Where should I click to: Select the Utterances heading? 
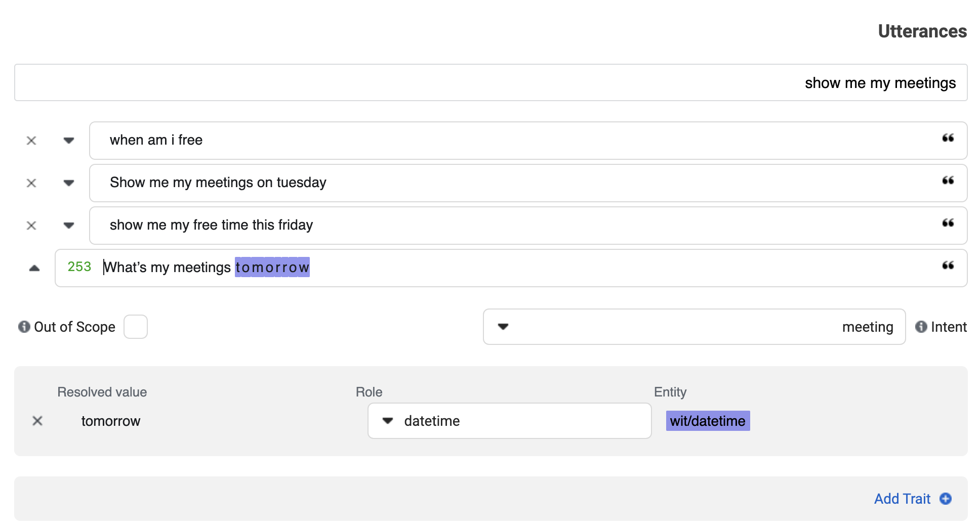point(922,31)
